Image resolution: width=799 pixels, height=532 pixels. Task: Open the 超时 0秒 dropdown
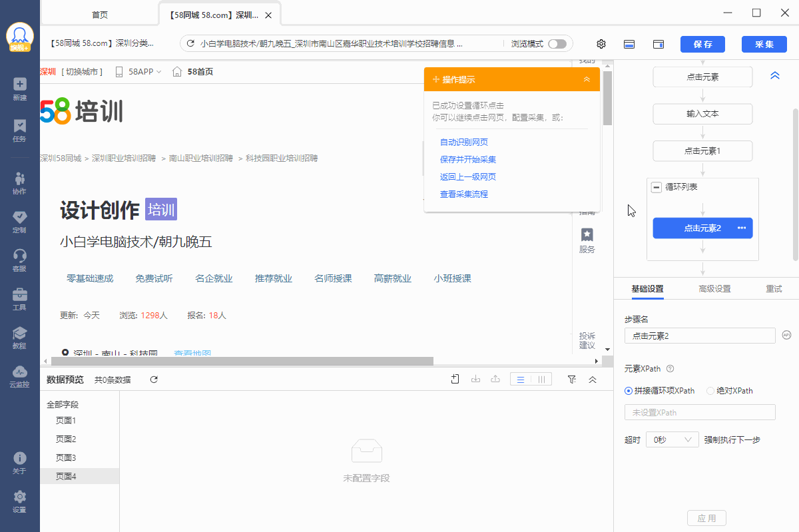tap(672, 439)
